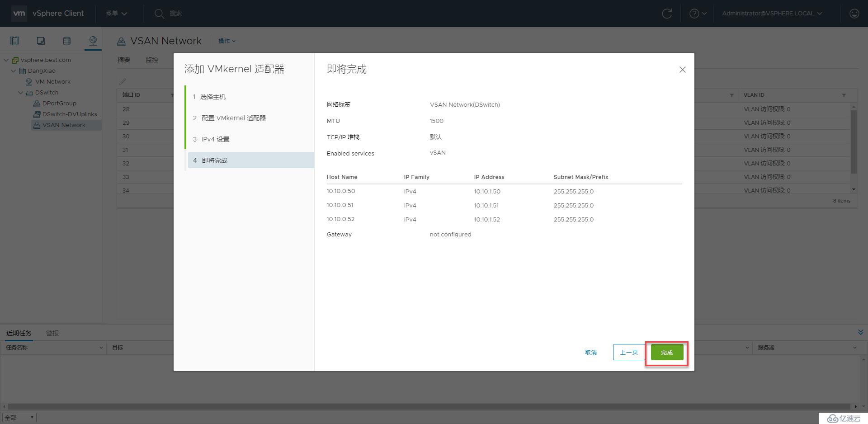Click host name 10.10.0.50
Viewport: 868px width, 424px height.
341,191
